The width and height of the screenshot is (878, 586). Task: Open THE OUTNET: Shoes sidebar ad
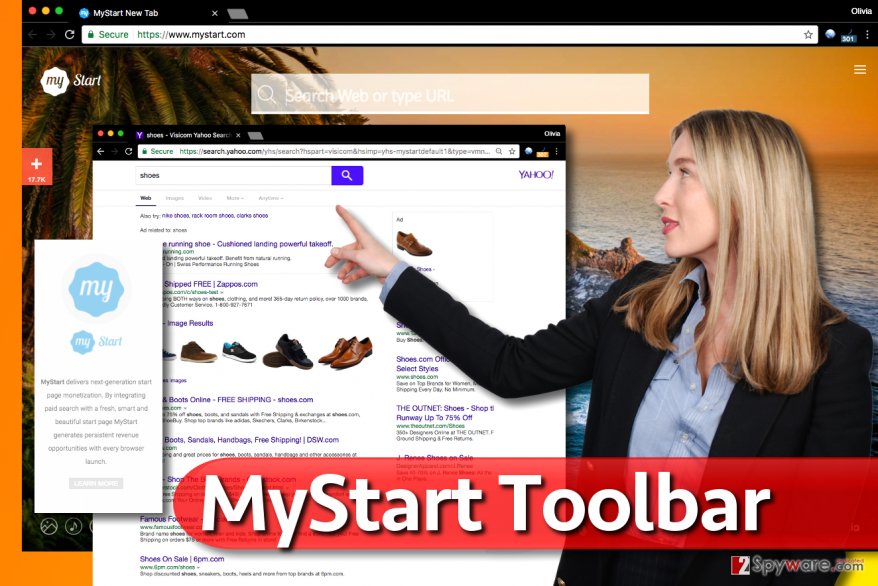pyautogui.click(x=445, y=413)
